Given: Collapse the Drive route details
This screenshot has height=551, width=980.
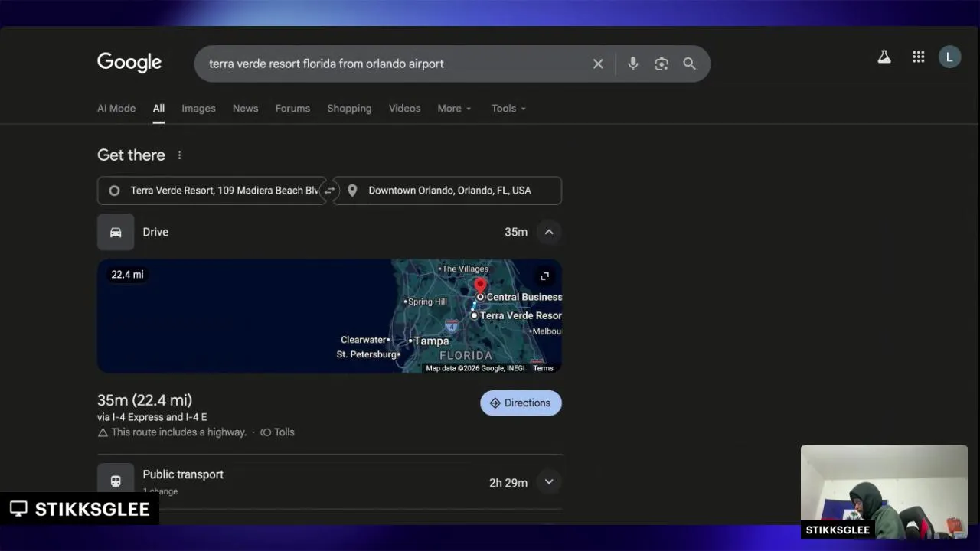Looking at the screenshot, I should [x=549, y=232].
